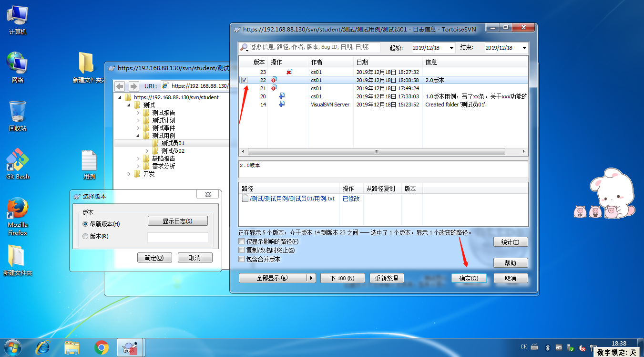Click left arrow of revision list scrollbar
Image resolution: width=644 pixels, height=357 pixels.
pos(242,151)
